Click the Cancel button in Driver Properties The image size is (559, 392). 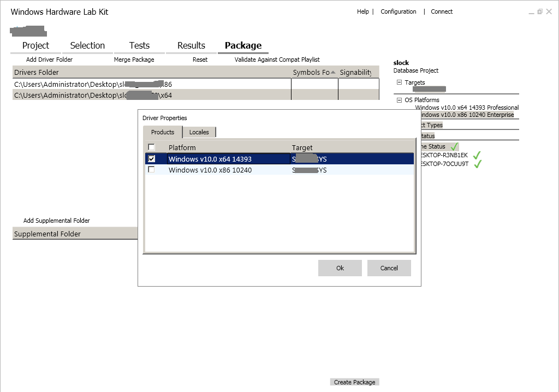coord(389,268)
